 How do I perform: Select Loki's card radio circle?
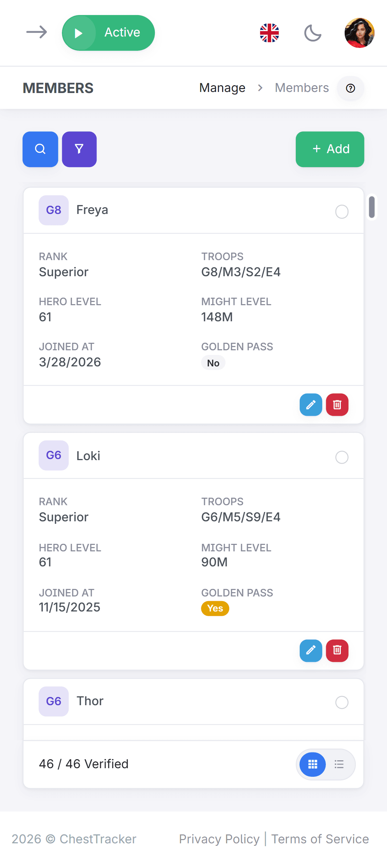(342, 457)
